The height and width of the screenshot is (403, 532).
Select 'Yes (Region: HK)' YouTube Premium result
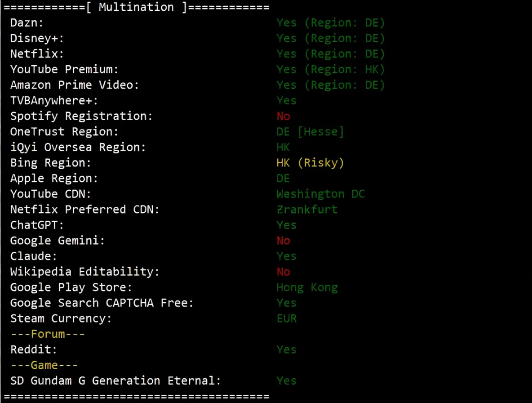(x=330, y=70)
